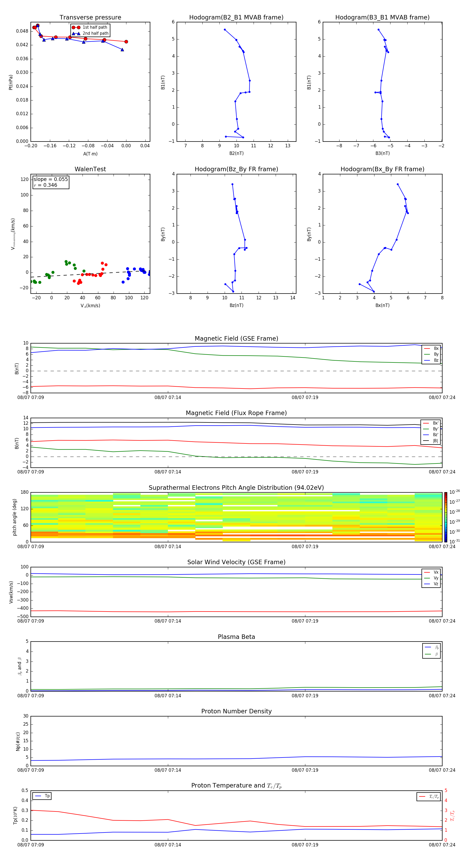The height and width of the screenshot is (868, 473).
Task: Click the 'Vz' entry in velocity legend
Action: click(x=431, y=584)
